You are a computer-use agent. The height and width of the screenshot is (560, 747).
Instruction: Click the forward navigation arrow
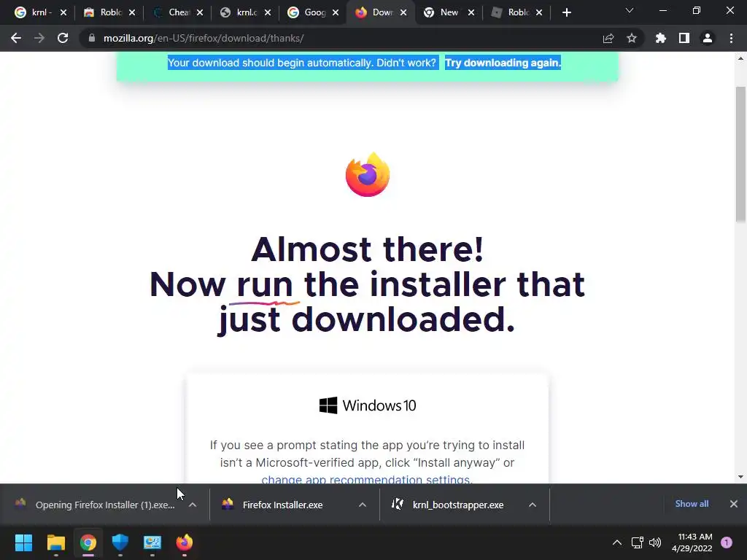coord(39,38)
